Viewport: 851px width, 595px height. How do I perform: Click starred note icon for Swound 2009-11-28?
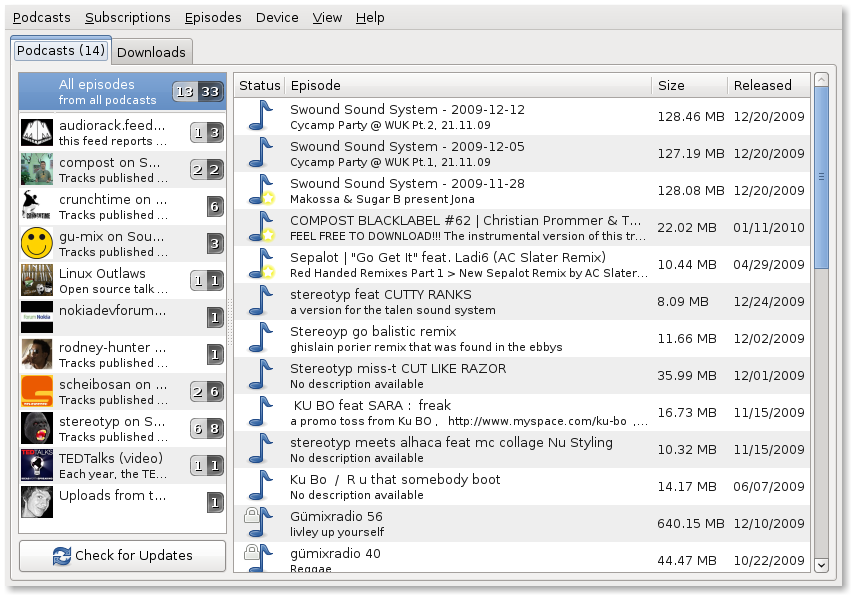[261, 190]
